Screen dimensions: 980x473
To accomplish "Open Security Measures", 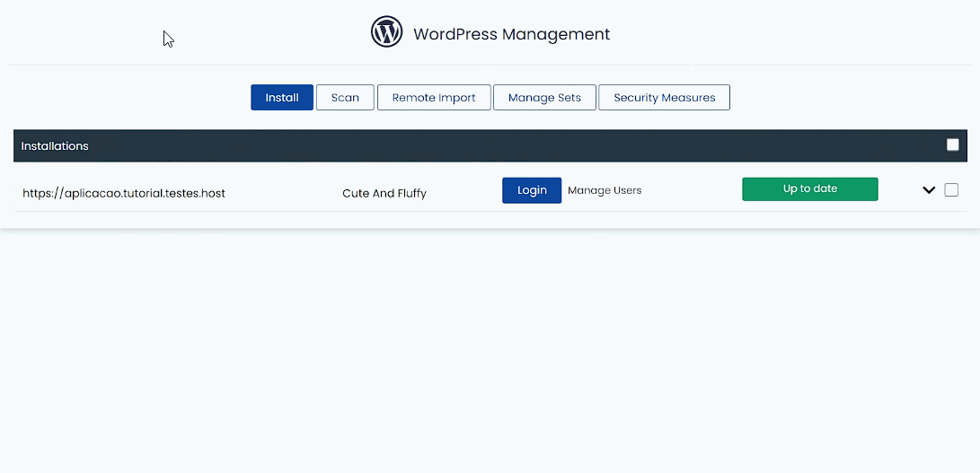I will [665, 98].
